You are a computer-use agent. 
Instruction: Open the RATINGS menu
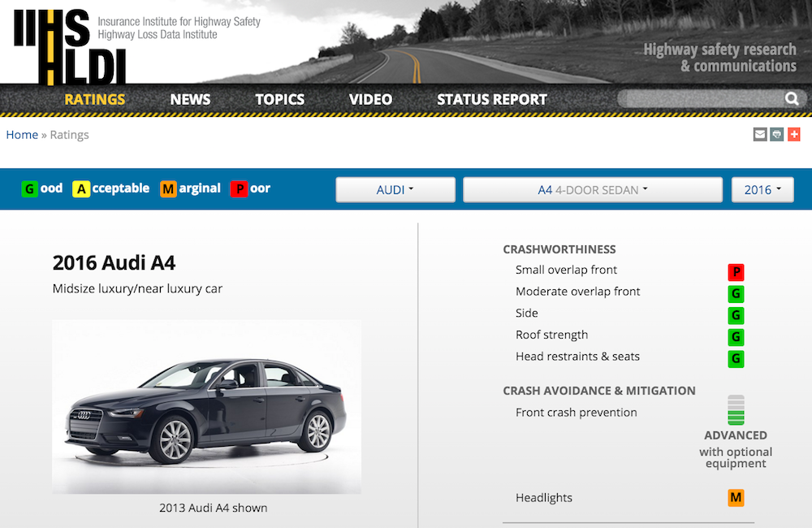point(95,99)
